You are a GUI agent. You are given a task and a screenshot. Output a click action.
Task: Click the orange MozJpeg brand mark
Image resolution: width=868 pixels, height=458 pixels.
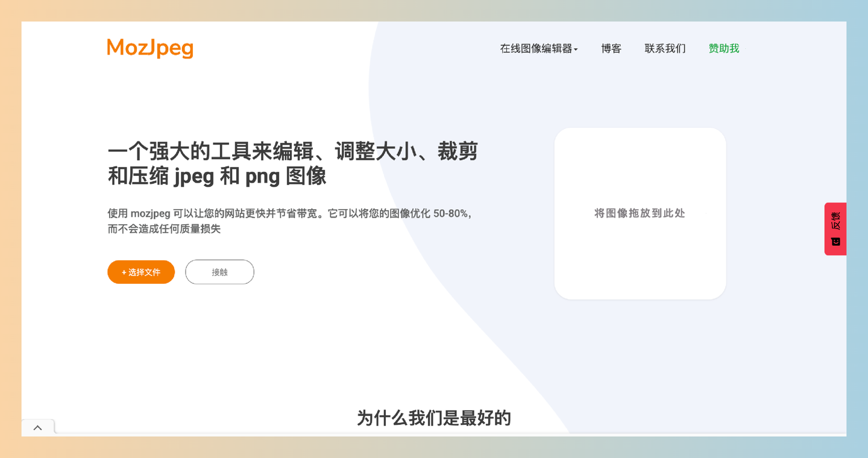click(x=149, y=48)
